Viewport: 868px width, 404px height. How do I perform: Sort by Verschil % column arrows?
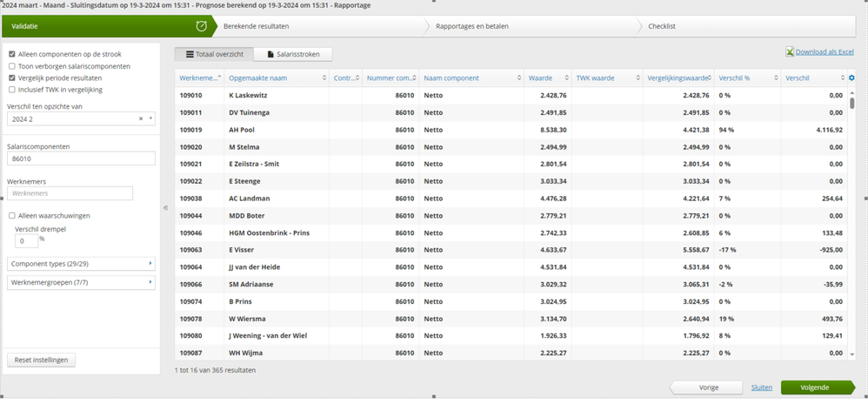click(x=776, y=78)
